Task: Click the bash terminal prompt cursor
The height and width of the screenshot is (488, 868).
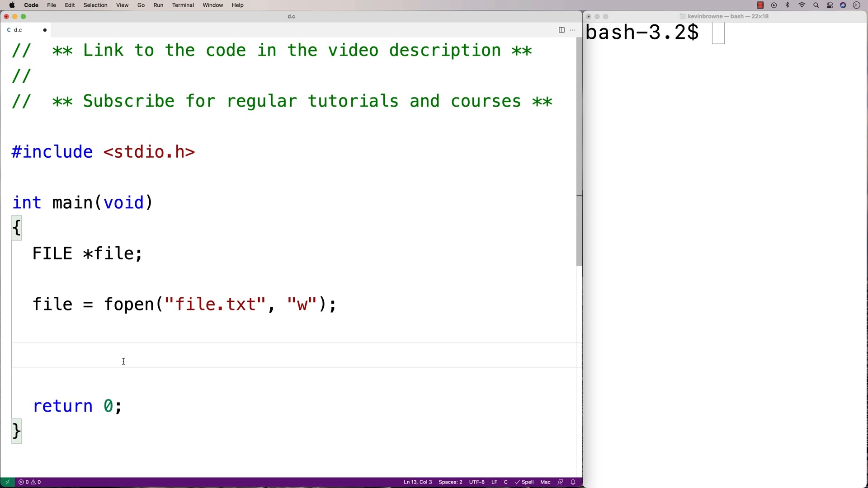Action: pos(718,33)
